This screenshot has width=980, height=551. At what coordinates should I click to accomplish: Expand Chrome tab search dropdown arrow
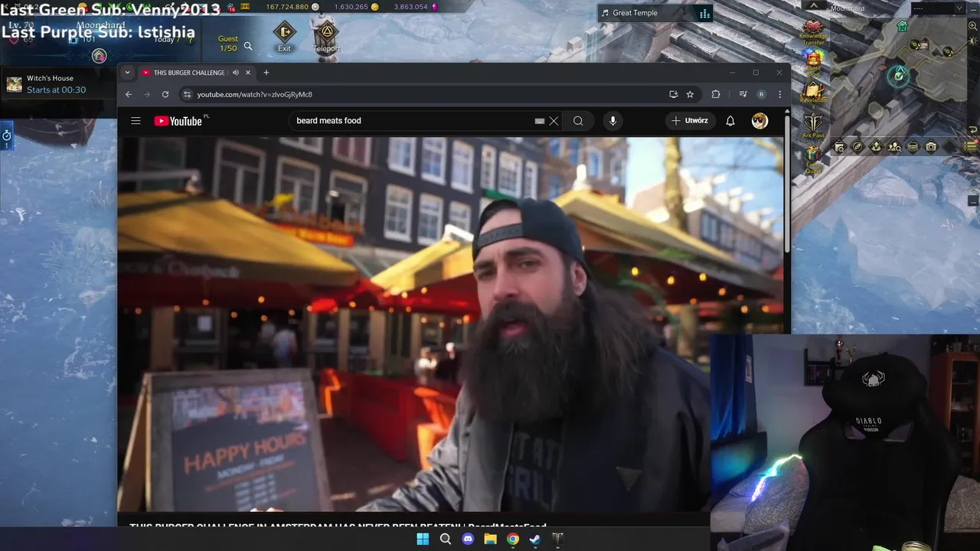127,73
